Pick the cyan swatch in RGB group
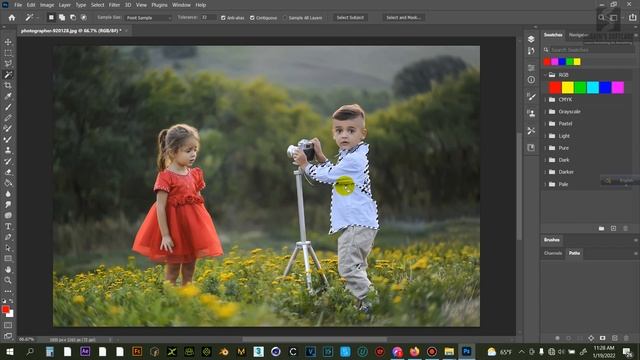This screenshot has height=360, width=640. pyautogui.click(x=593, y=87)
